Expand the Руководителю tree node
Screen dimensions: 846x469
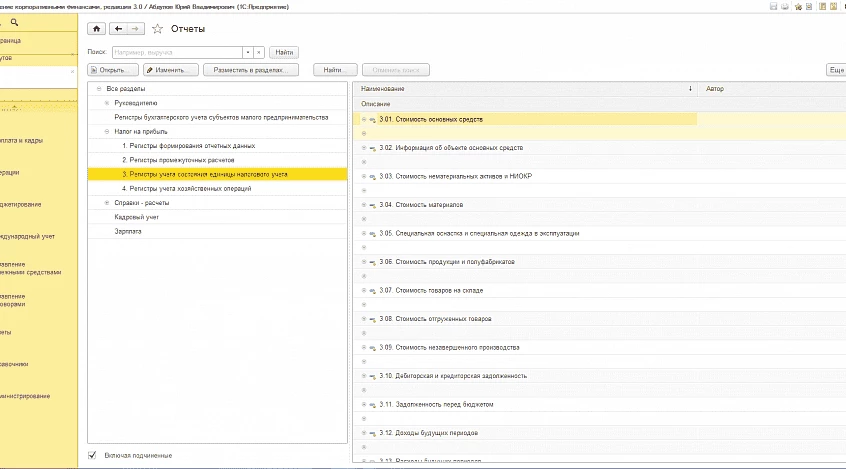107,103
